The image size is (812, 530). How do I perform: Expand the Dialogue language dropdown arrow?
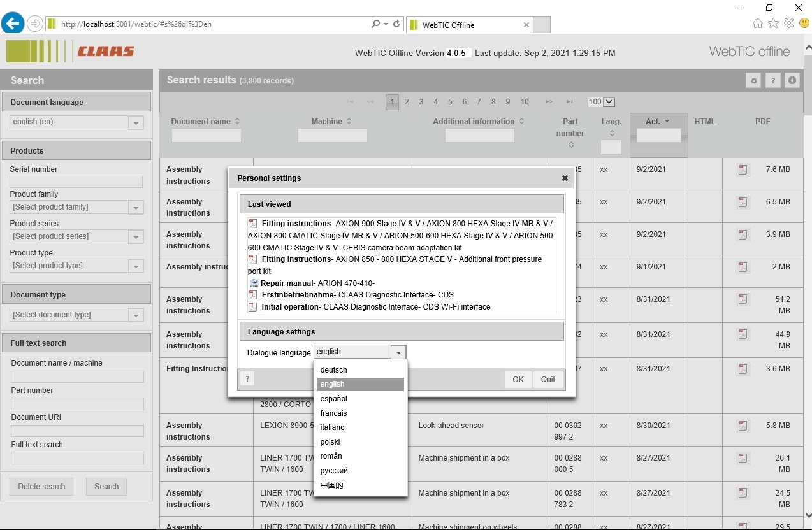coord(398,352)
